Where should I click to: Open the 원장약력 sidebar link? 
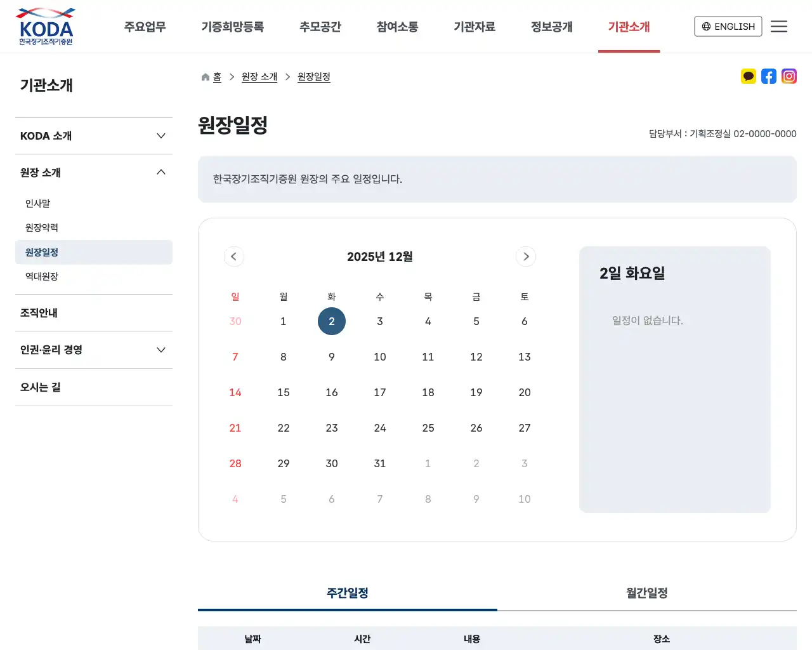pos(42,227)
